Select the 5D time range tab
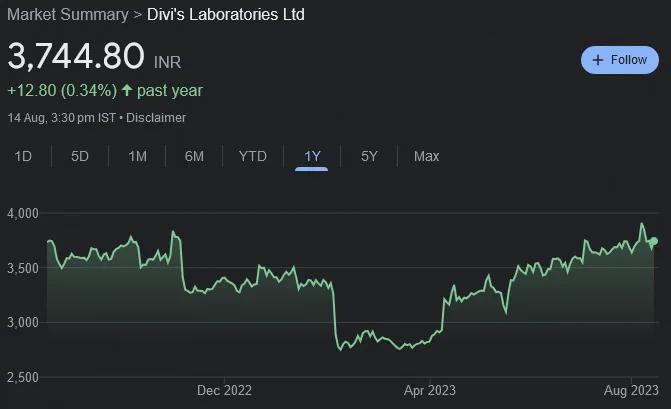 click(x=80, y=156)
